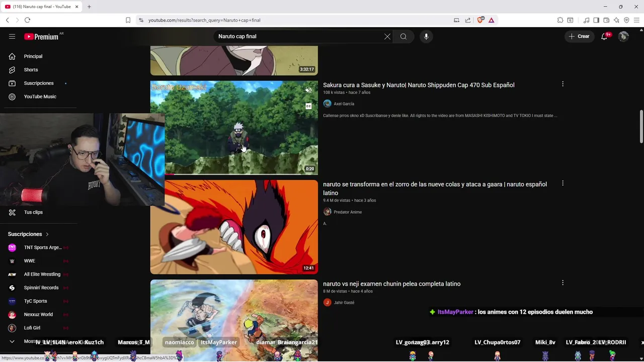Reload the page with the refresh icon
This screenshot has height=362, width=644.
pos(27,20)
